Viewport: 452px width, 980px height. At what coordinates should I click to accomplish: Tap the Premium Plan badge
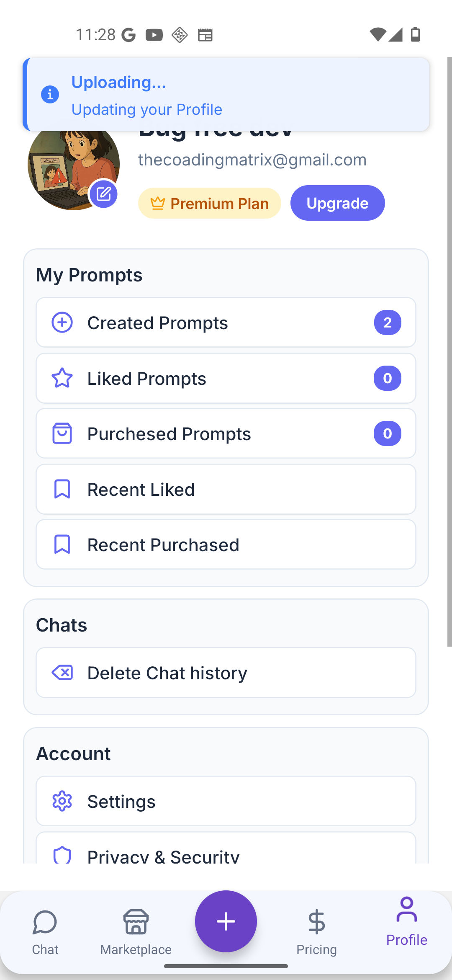210,204
